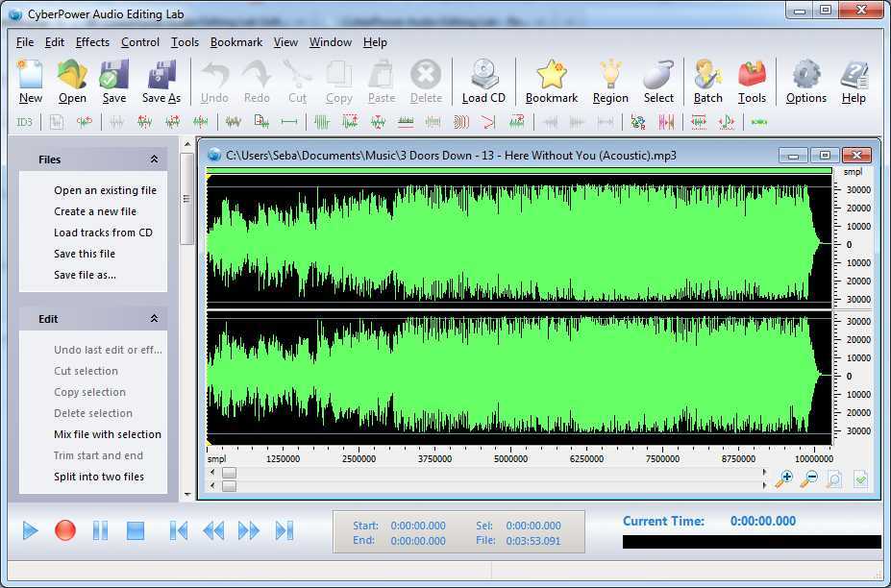Open the Effects menu
The height and width of the screenshot is (588, 891).
click(x=92, y=42)
